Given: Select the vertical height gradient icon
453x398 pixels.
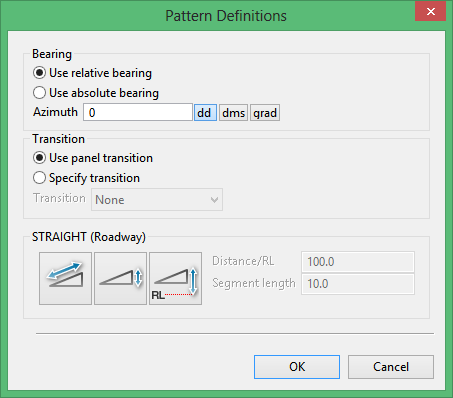Looking at the screenshot, I should point(120,278).
